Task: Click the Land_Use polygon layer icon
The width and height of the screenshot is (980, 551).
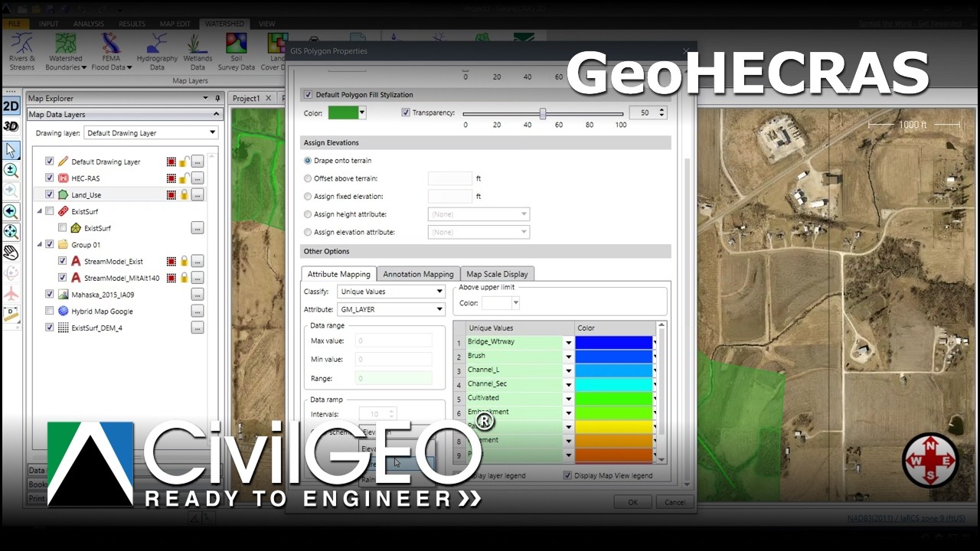Action: tap(64, 195)
